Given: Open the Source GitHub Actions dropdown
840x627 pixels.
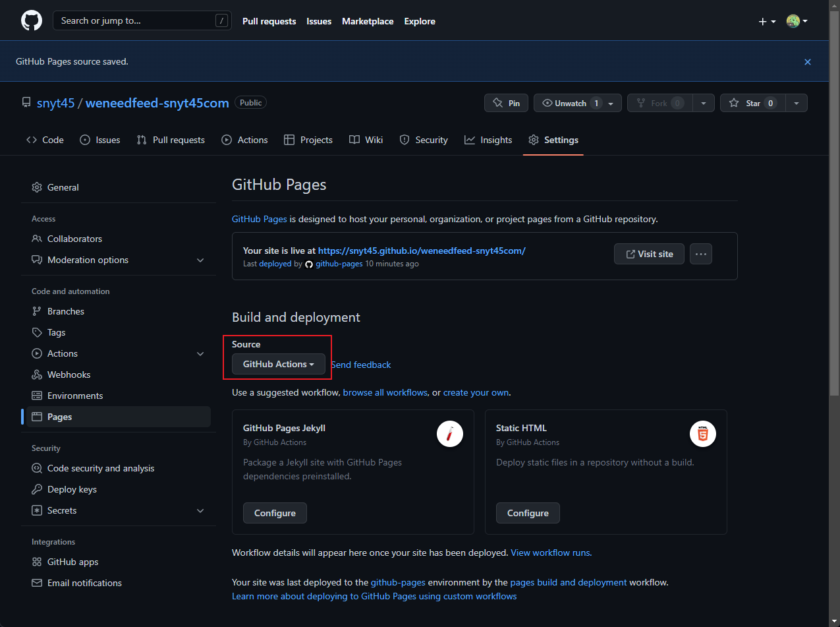Looking at the screenshot, I should coord(279,364).
